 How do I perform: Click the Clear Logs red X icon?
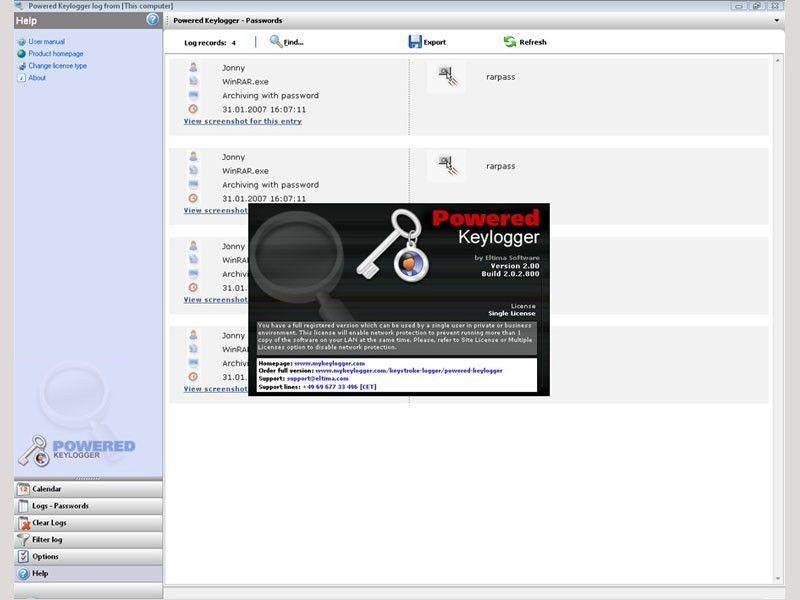pyautogui.click(x=24, y=523)
